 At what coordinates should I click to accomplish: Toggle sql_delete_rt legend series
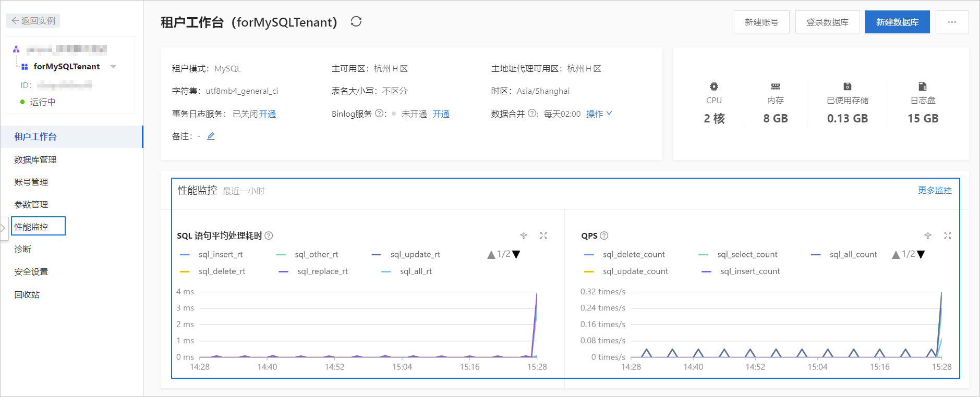(212, 271)
